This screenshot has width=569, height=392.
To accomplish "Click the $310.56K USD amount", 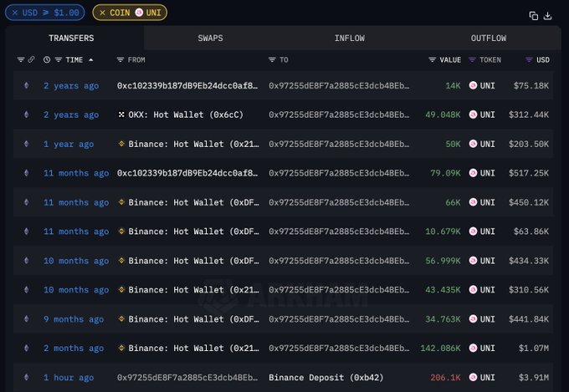I will (529, 290).
